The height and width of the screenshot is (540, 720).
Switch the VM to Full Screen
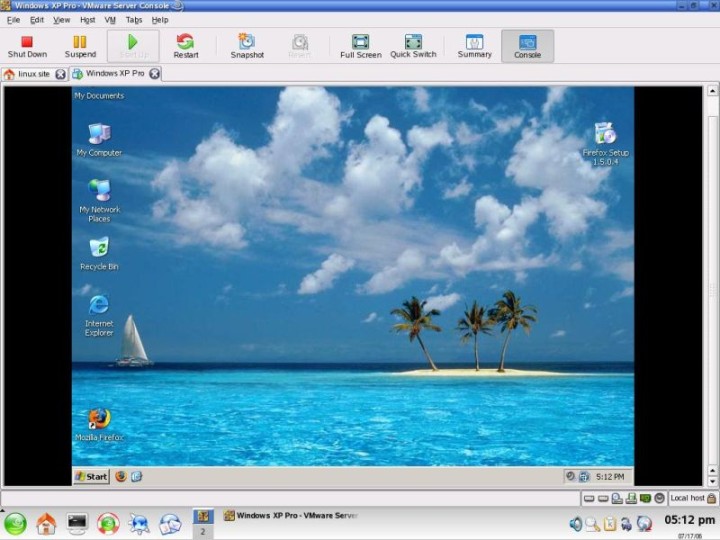pos(360,47)
